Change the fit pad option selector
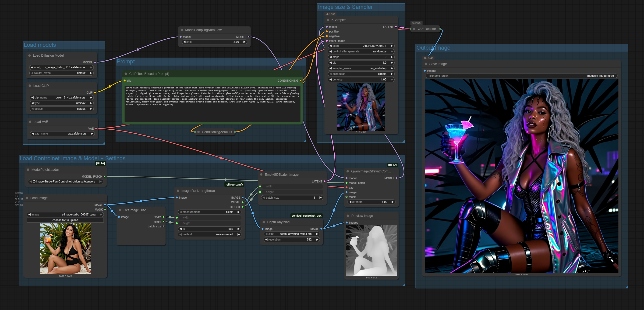The image size is (644, 310). (209, 229)
